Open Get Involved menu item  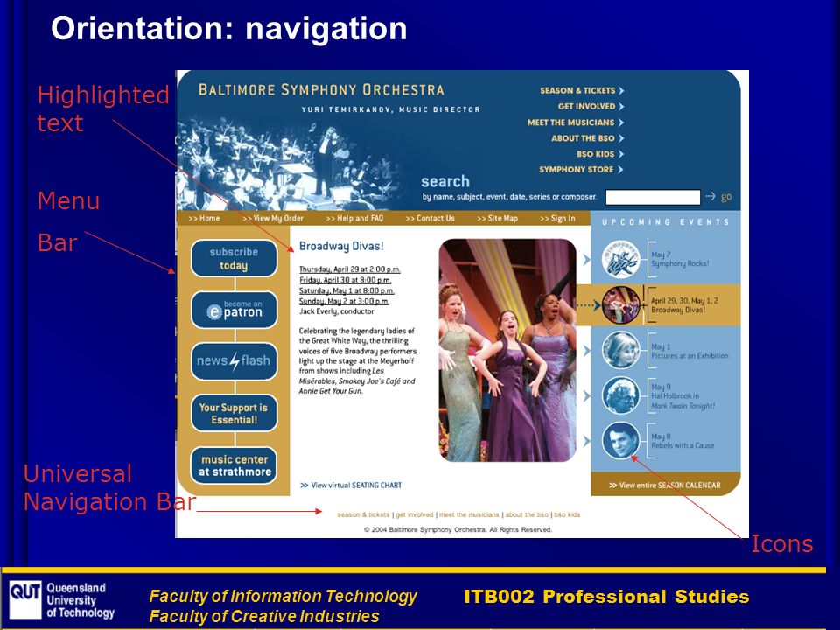[586, 107]
